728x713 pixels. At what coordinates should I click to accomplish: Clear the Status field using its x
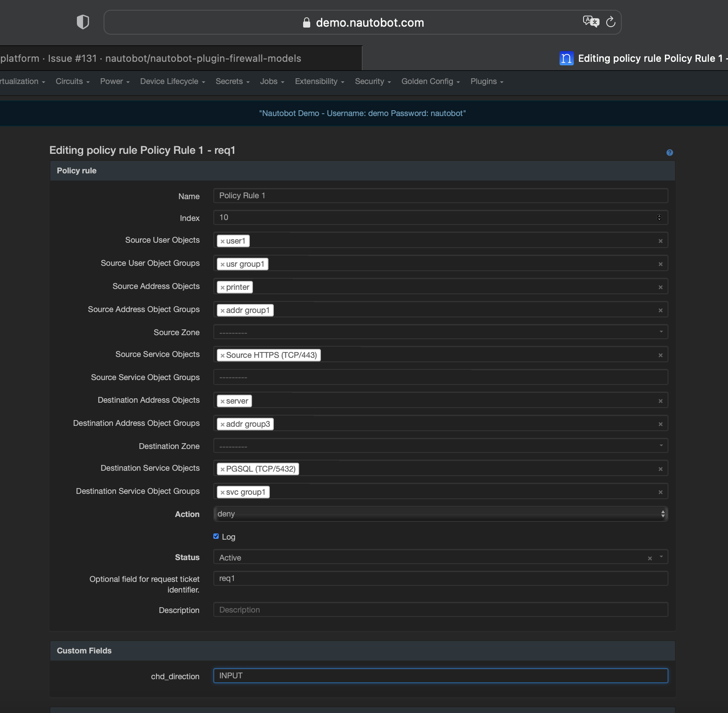[650, 558]
